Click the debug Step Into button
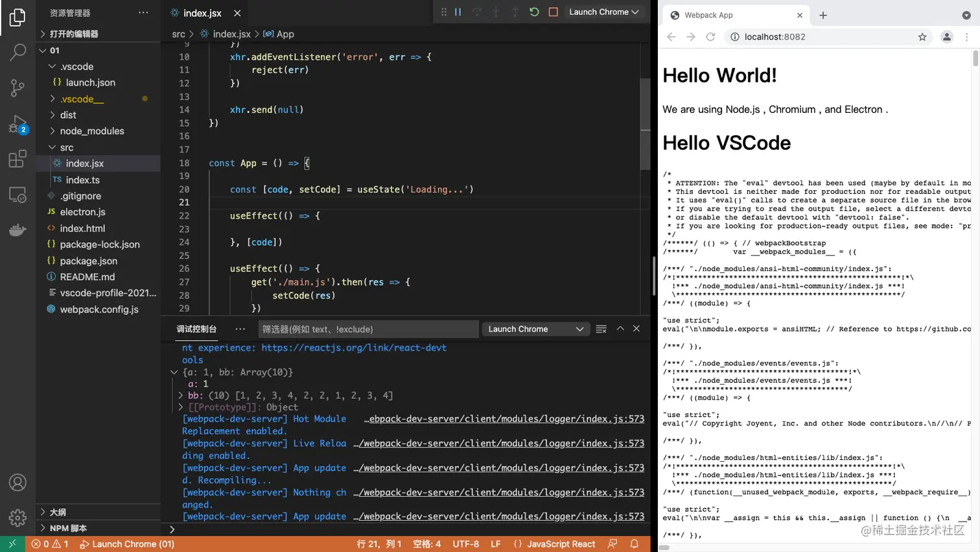Screen dimensions: 980x552 (496, 12)
